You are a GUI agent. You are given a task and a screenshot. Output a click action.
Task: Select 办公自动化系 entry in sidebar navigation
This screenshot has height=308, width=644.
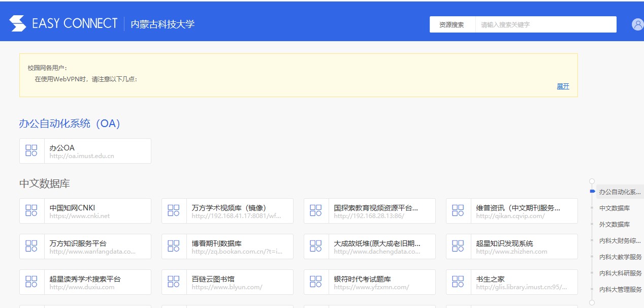click(620, 192)
